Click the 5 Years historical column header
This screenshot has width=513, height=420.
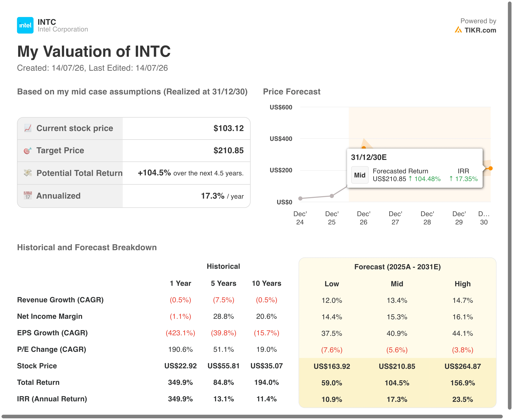coord(223,283)
